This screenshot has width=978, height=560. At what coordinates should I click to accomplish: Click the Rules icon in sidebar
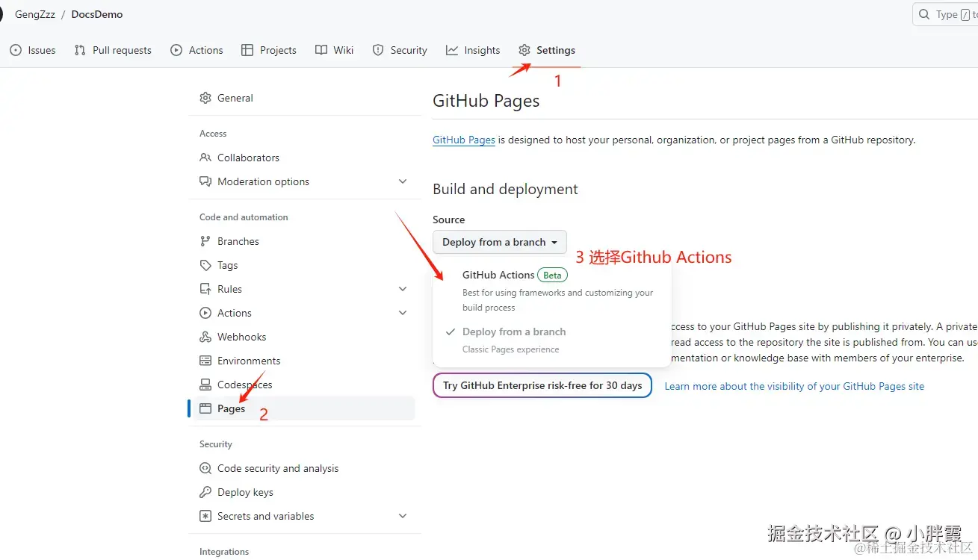(205, 289)
